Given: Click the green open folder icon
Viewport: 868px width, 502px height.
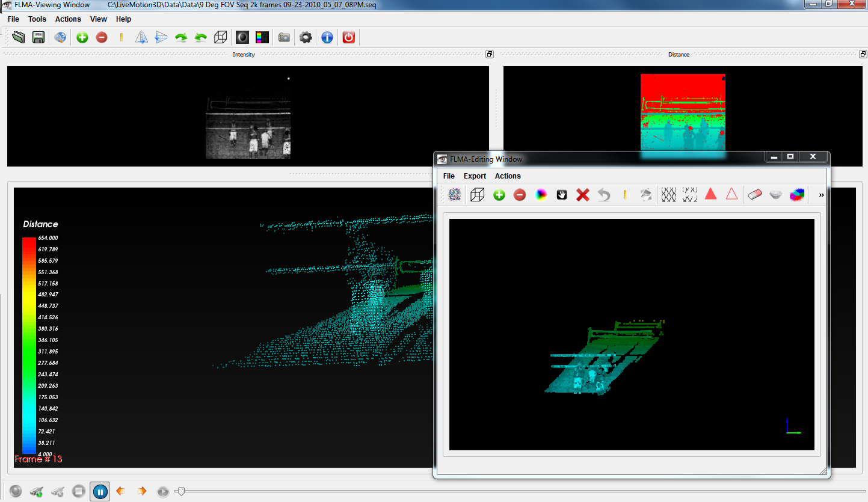Looking at the screenshot, I should 19,37.
